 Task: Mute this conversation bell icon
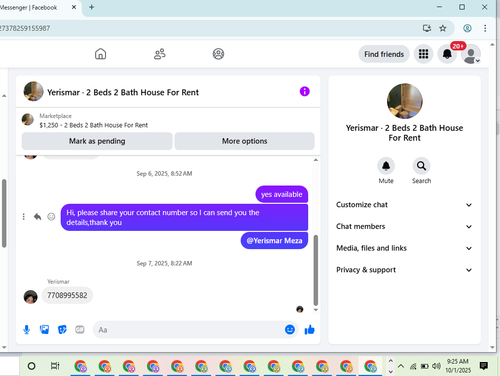(x=386, y=166)
